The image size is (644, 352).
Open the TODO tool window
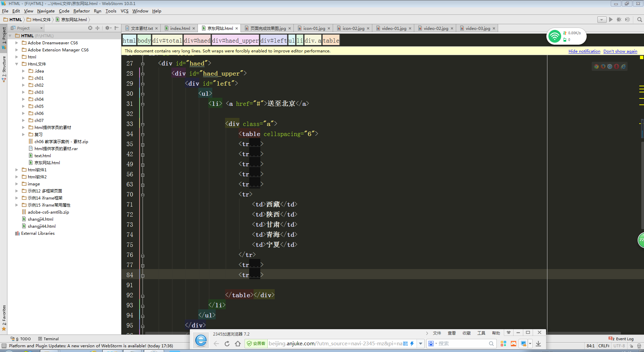point(21,339)
